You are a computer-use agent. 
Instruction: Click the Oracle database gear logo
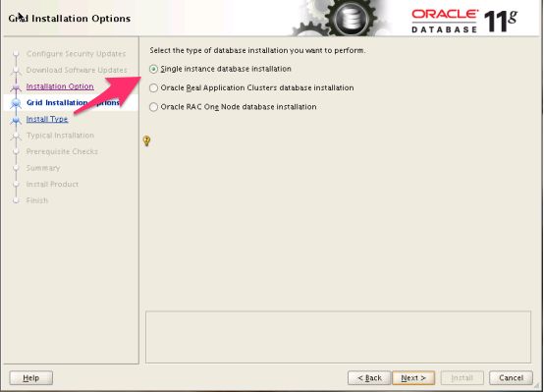[x=344, y=18]
